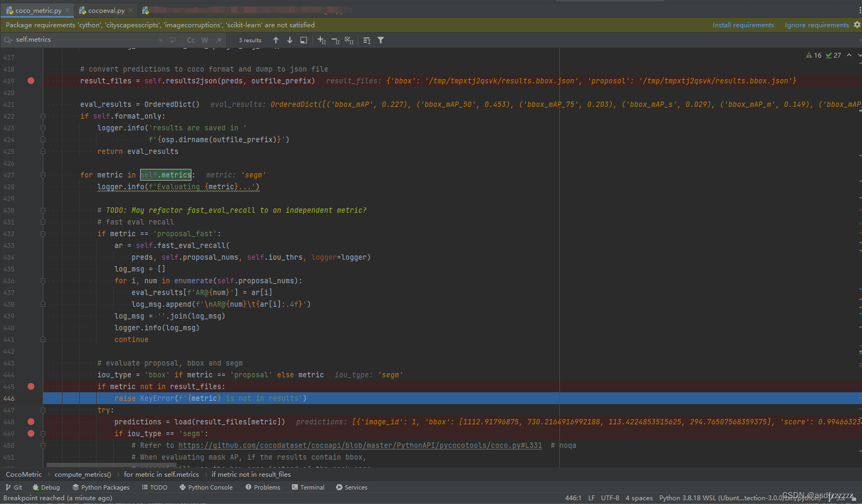The image size is (862, 504).
Task: Collapse logger.info fold marker on line 423
Action: tap(43, 128)
